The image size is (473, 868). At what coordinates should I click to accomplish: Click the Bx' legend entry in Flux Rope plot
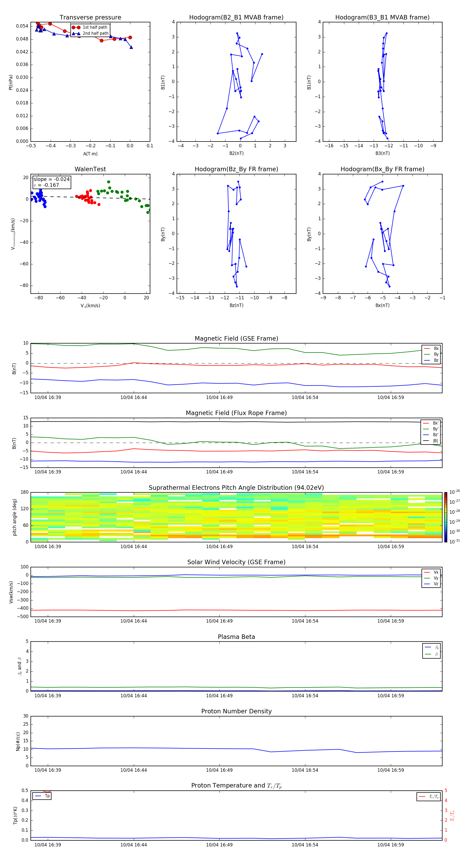coord(431,423)
